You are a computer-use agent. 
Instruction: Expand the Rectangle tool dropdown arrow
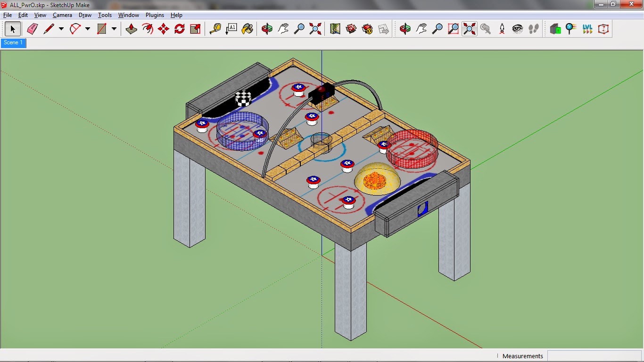coord(114,29)
